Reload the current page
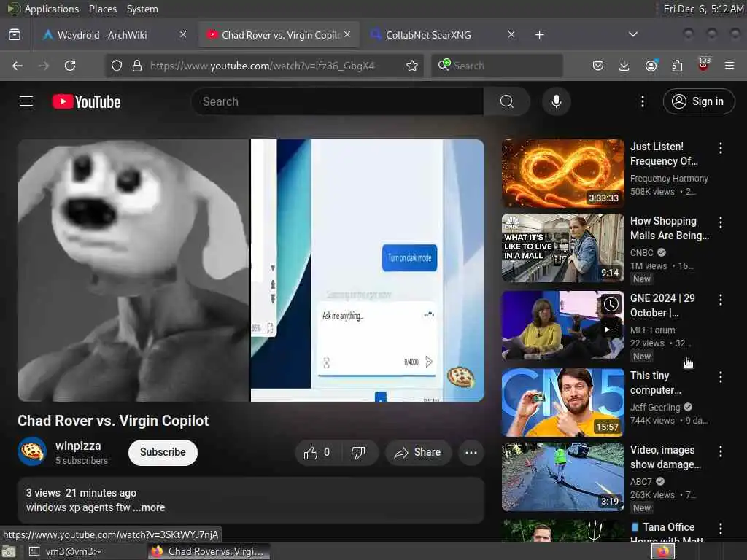Screen dimensions: 747x560 pyautogui.click(x=70, y=66)
